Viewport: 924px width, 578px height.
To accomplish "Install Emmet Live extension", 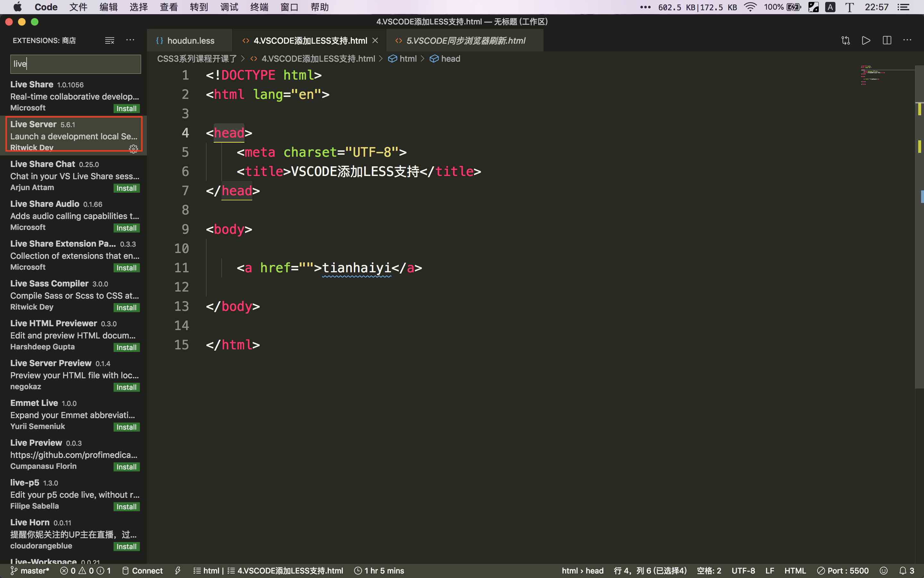I will click(126, 427).
